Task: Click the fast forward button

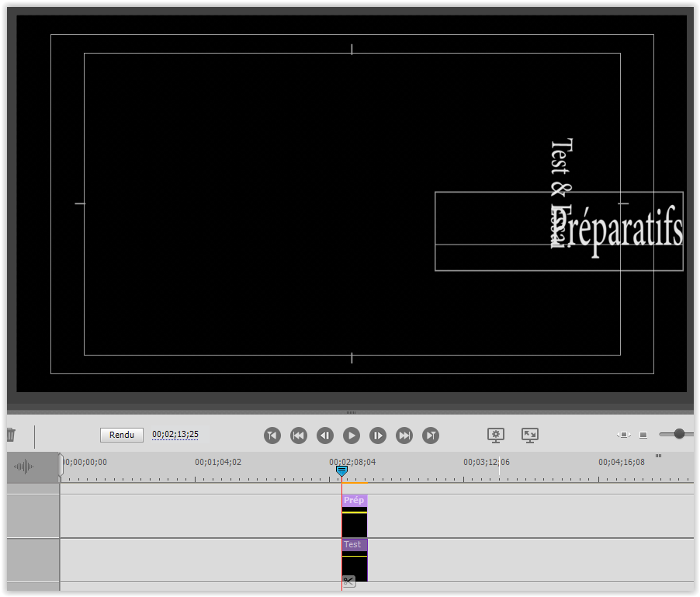Action: [404, 436]
